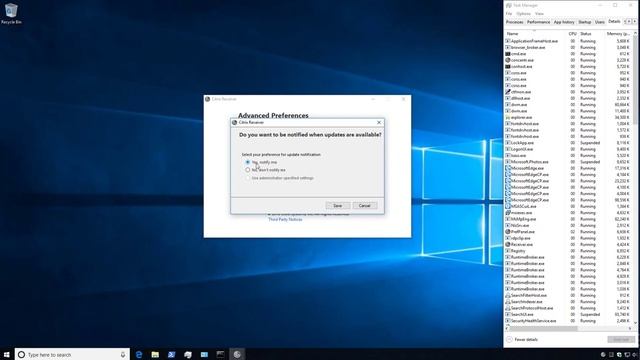The width and height of the screenshot is (640, 360).
Task: Click the conhost.exe process icon
Action: (x=508, y=66)
